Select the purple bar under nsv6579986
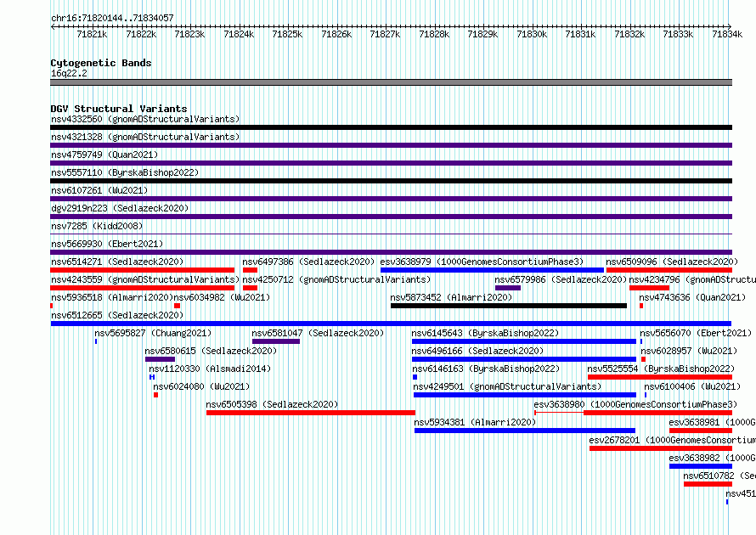 tap(508, 288)
